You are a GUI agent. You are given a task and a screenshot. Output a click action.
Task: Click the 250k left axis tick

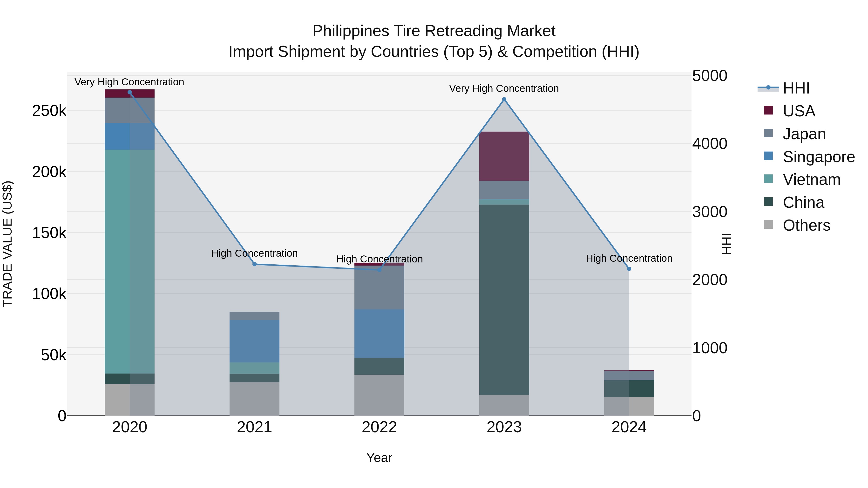pyautogui.click(x=49, y=111)
